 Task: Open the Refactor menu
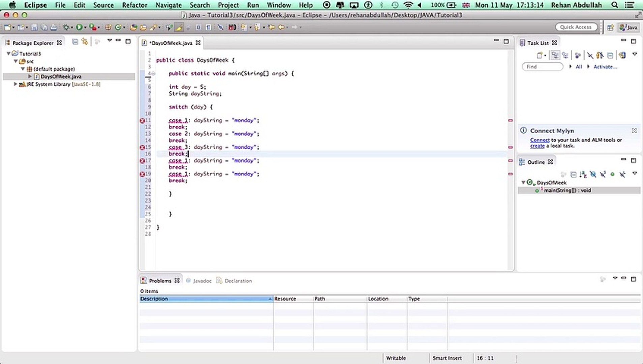pos(134,5)
